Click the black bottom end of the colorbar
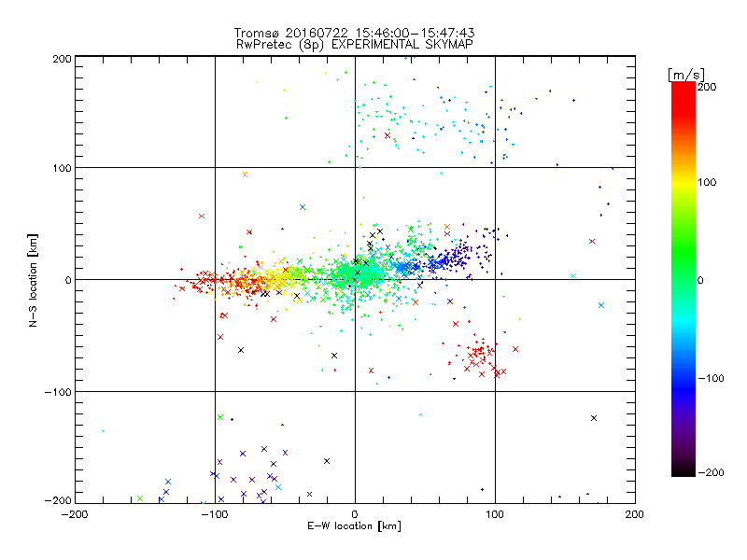747x560 pixels. [684, 469]
